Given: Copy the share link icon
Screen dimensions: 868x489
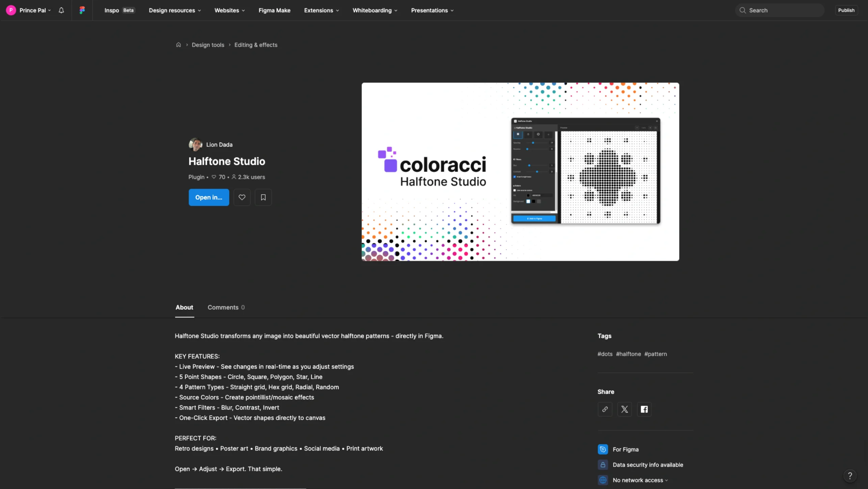Looking at the screenshot, I should pyautogui.click(x=605, y=409).
